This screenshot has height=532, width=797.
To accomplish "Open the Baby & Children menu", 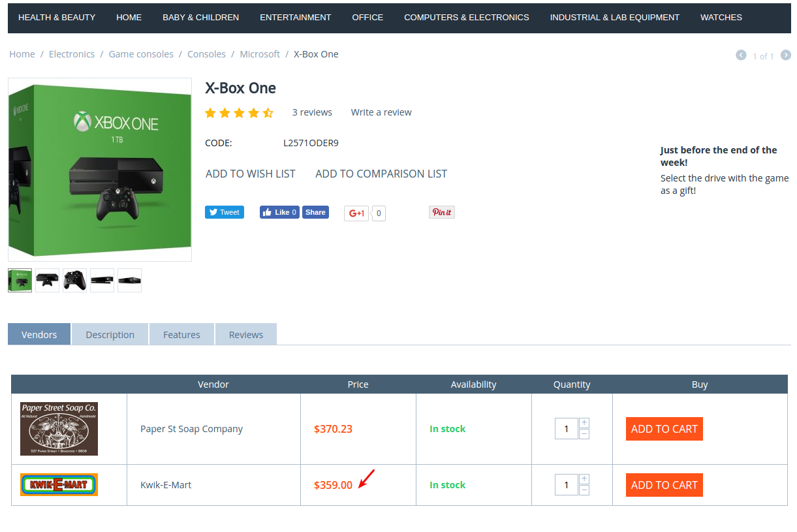I will coord(201,18).
